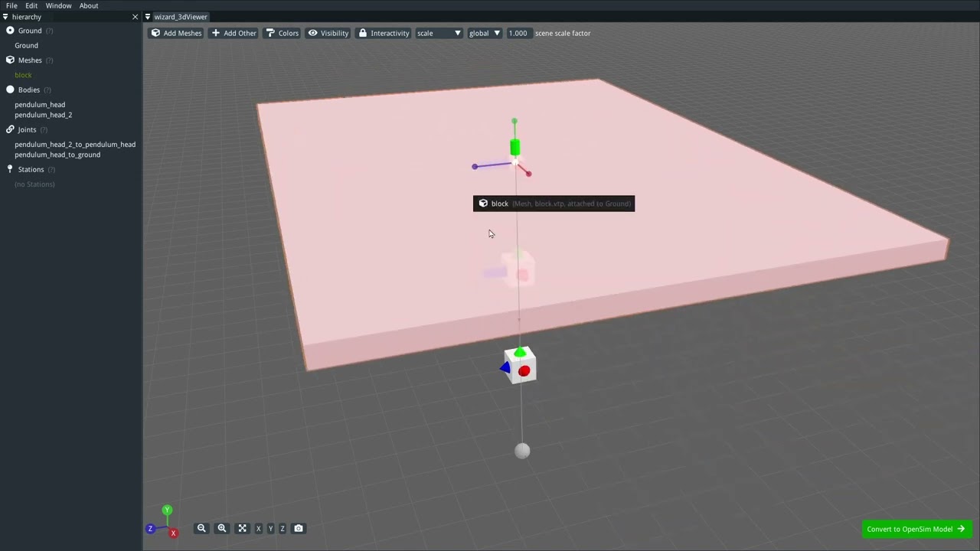Select pendulum_head_2 body in hierarchy
Viewport: 980px width, 551px height.
[x=43, y=115]
